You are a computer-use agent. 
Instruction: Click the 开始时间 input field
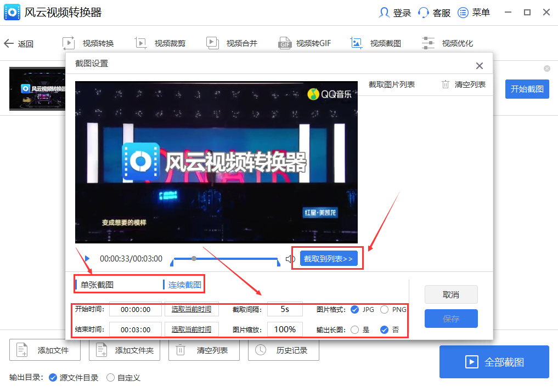tap(135, 309)
